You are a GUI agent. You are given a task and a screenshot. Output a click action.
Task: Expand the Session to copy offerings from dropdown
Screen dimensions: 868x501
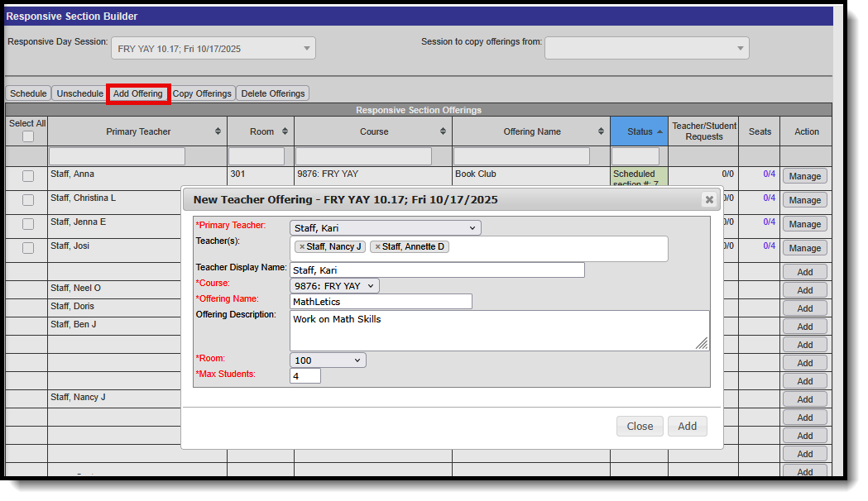(x=646, y=48)
